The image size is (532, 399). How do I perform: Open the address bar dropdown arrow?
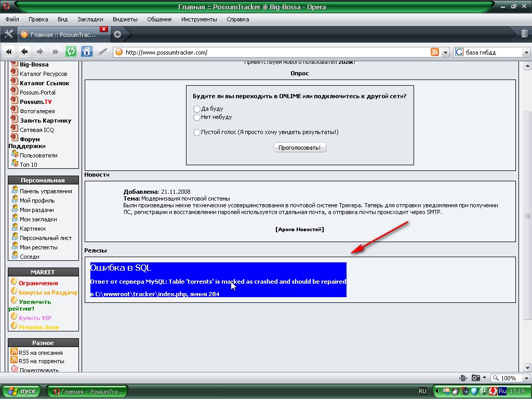pos(445,52)
